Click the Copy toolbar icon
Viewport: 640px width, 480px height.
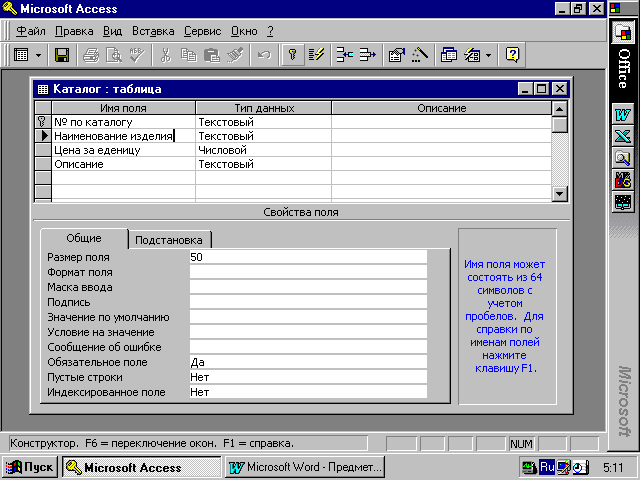[189, 55]
